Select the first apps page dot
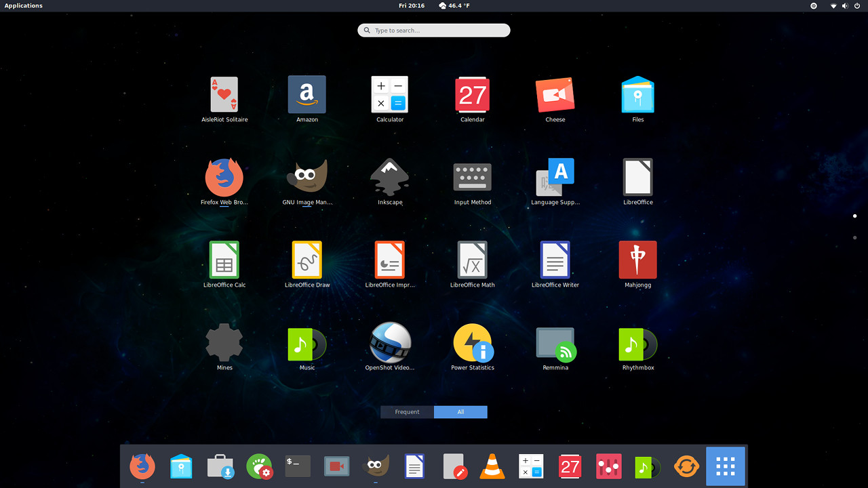This screenshot has height=488, width=868. click(854, 216)
